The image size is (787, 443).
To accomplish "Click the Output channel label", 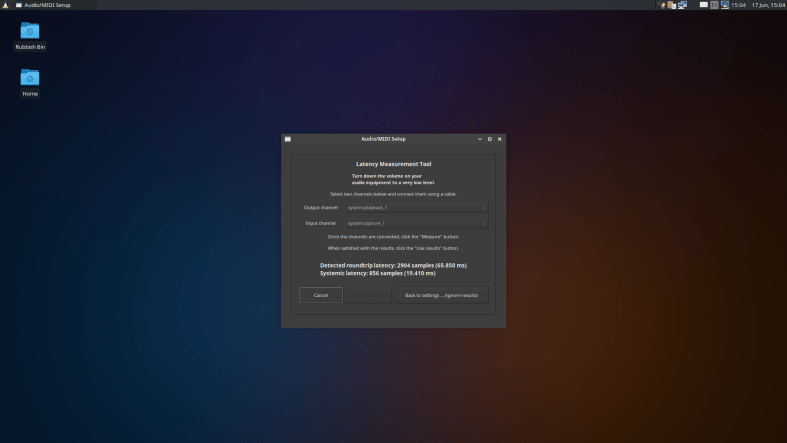I will 321,208.
